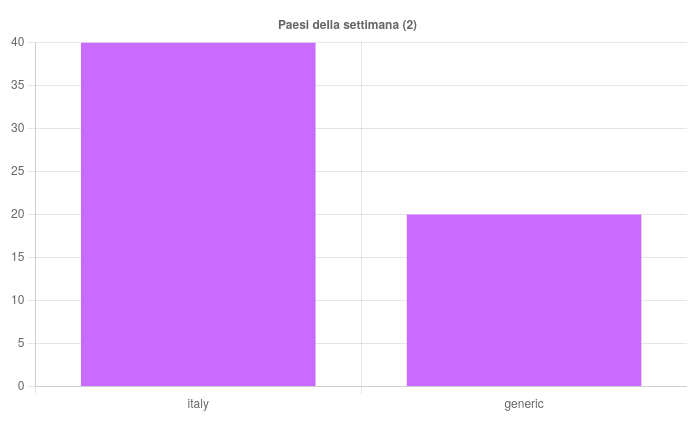693x421 pixels.
Task: Click the (2) count in the title
Action: tap(410, 25)
